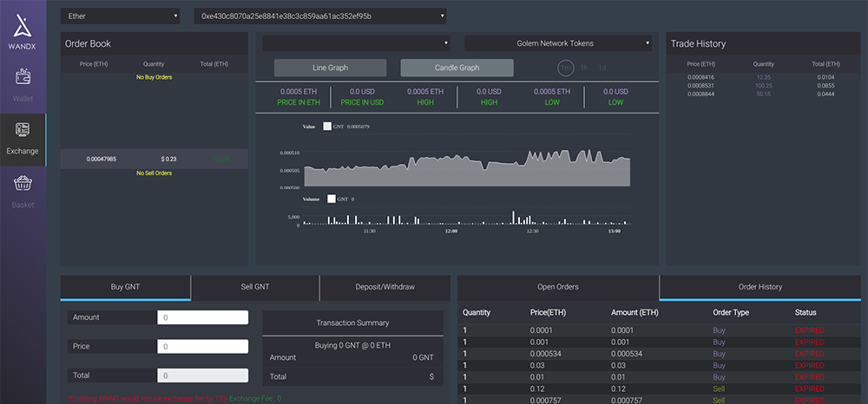The image size is (868, 404).
Task: Open Golem Network Tokens dropdown
Action: 558,43
